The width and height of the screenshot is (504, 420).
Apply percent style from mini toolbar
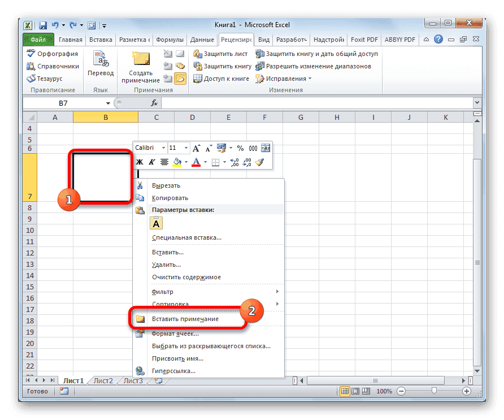(x=240, y=148)
